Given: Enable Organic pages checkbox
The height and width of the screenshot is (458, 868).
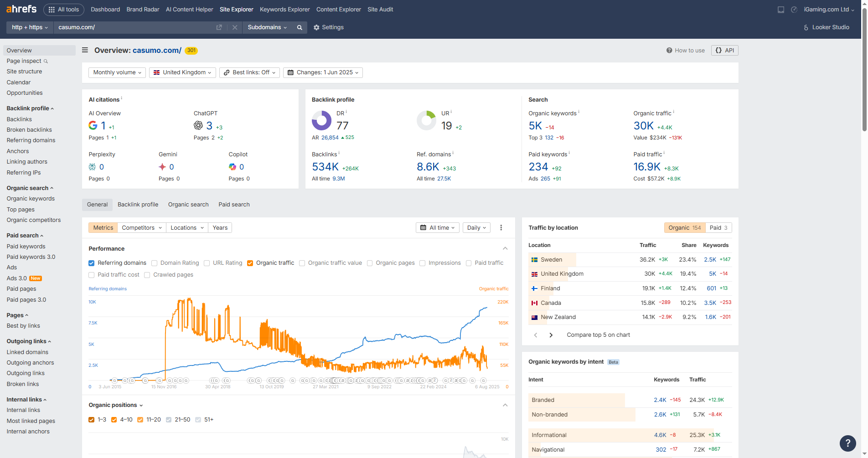Looking at the screenshot, I should point(370,263).
